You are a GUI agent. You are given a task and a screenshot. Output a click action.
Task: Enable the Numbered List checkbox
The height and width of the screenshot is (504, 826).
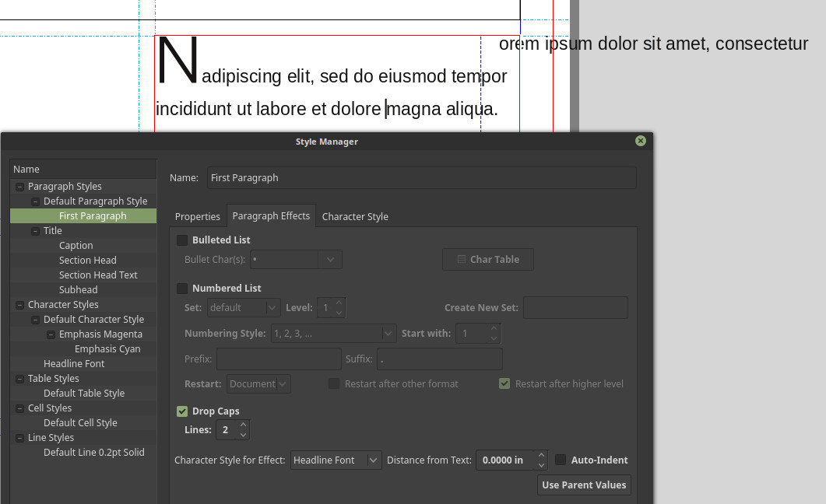click(x=182, y=289)
